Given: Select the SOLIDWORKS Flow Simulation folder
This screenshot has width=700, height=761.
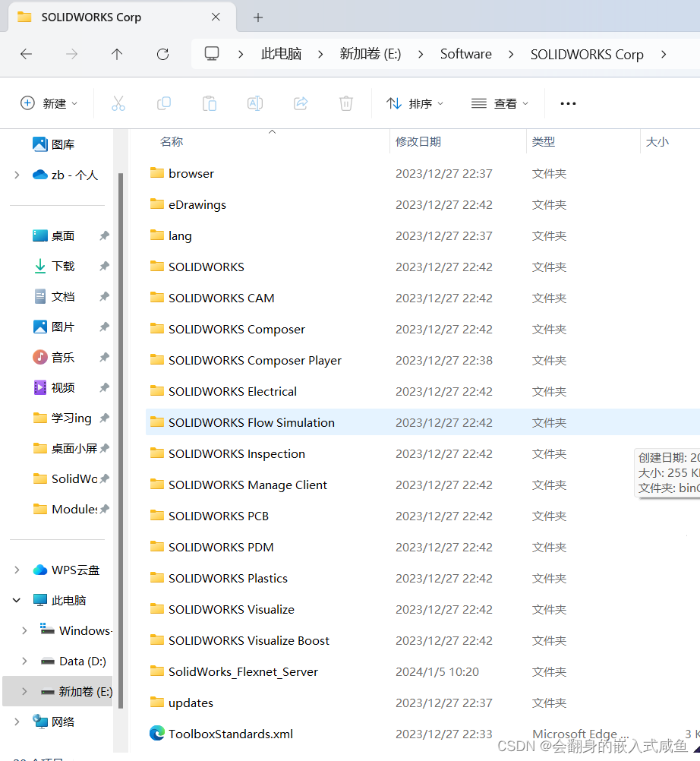Looking at the screenshot, I should pos(422,422).
